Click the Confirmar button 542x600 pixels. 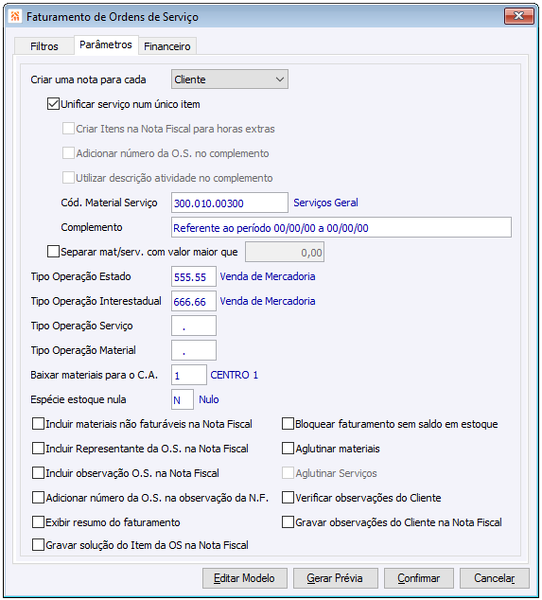coord(419,578)
